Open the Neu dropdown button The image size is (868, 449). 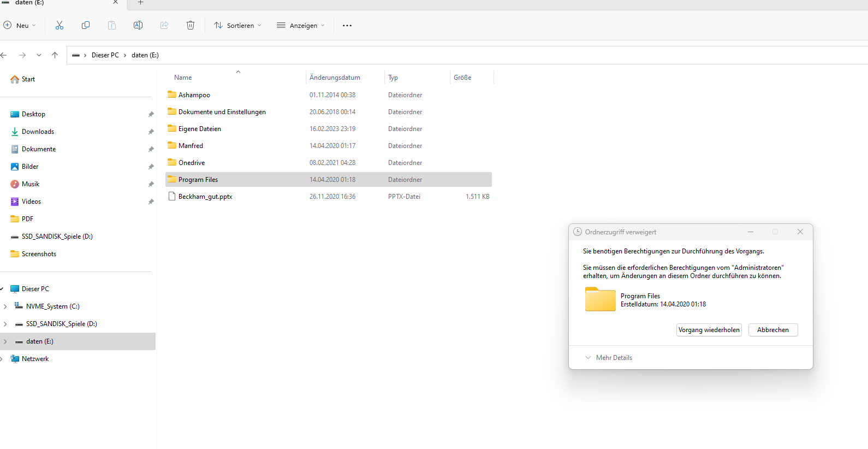pyautogui.click(x=20, y=26)
